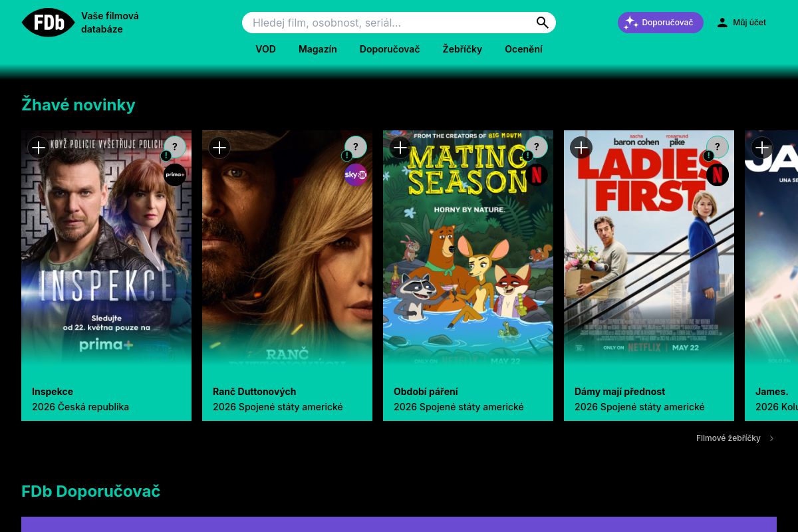Click the Netflix icon on Období páření
Viewport: 798px width, 532px height.
(x=537, y=175)
